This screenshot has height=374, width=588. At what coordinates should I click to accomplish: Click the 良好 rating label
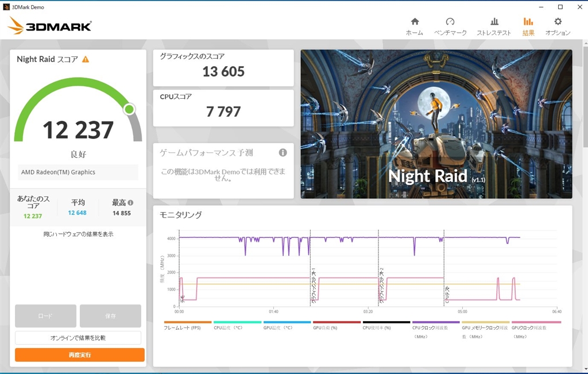(x=78, y=154)
